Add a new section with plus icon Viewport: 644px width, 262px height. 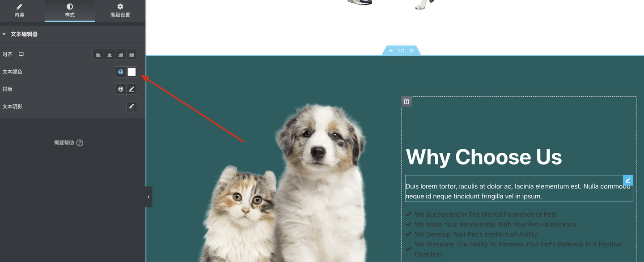tap(391, 51)
